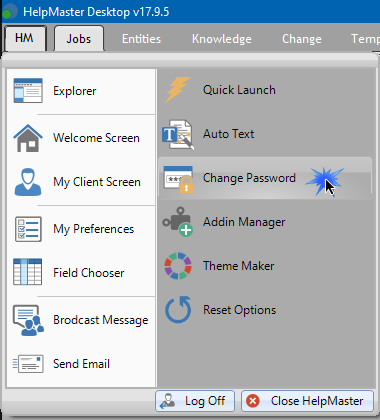The height and width of the screenshot is (420, 380).
Task: Click the Close HelpMaster button
Action: pyautogui.click(x=307, y=401)
